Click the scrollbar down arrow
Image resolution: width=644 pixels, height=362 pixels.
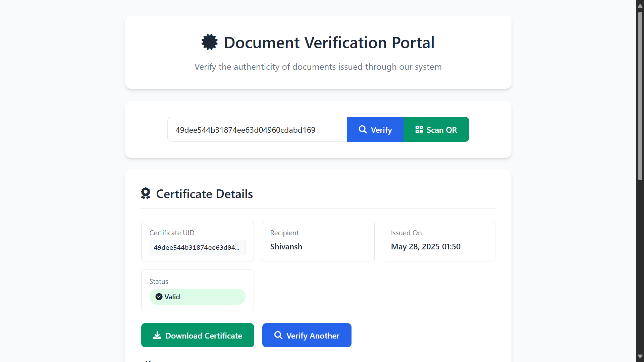click(x=640, y=356)
